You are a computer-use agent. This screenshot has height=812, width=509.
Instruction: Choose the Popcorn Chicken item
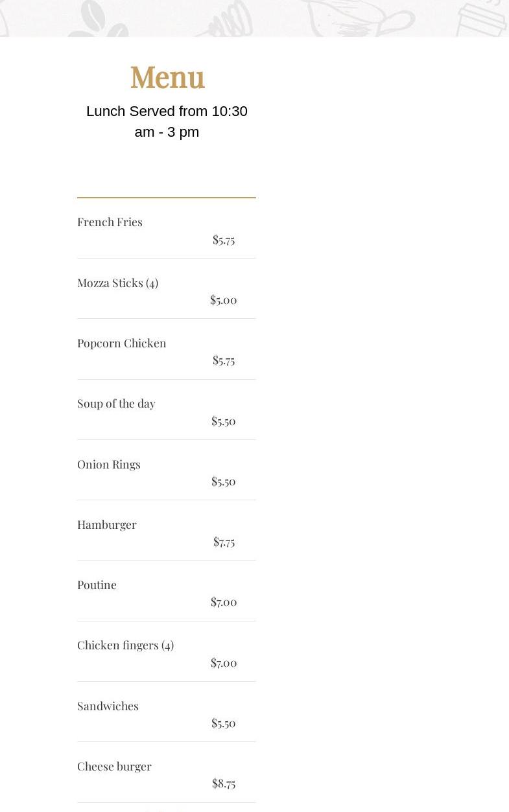[121, 343]
